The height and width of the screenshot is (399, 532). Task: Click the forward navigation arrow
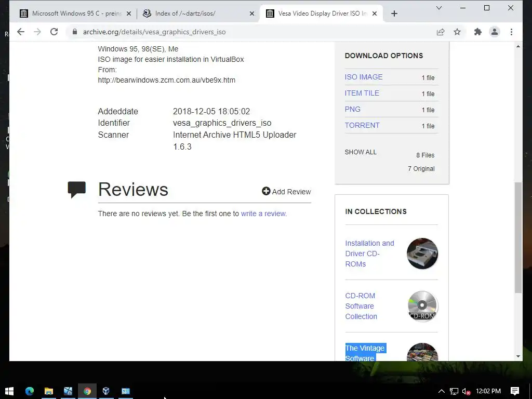click(x=37, y=32)
